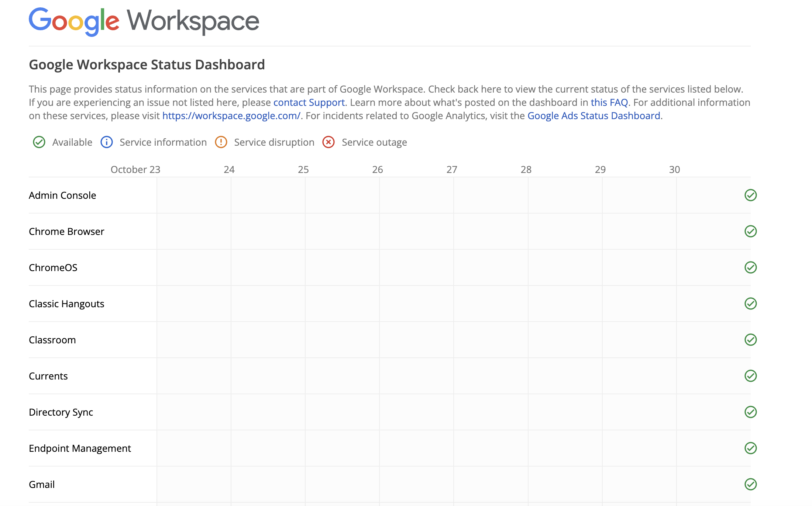Select the Chrome Browser service row

(66, 231)
